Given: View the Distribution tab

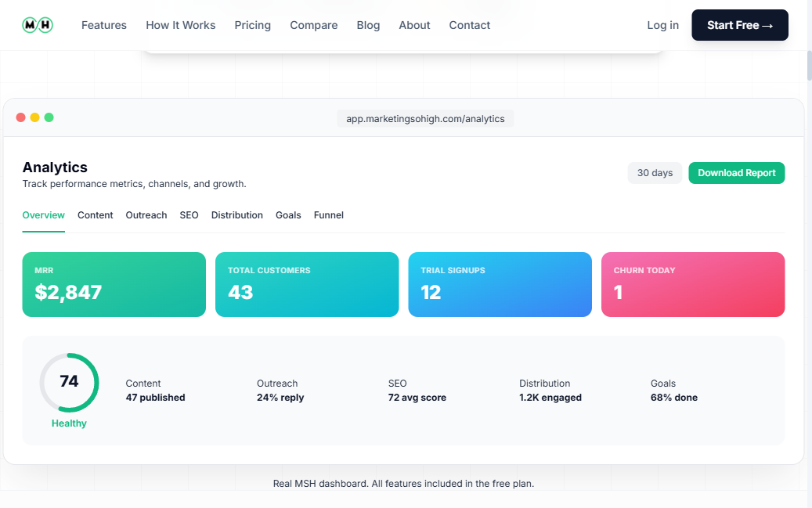Looking at the screenshot, I should tap(236, 215).
